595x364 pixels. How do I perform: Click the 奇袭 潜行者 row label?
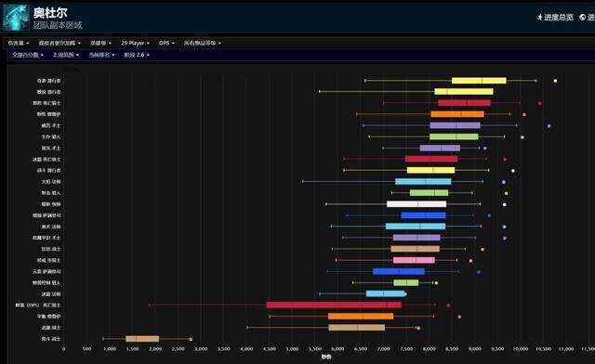(x=48, y=81)
